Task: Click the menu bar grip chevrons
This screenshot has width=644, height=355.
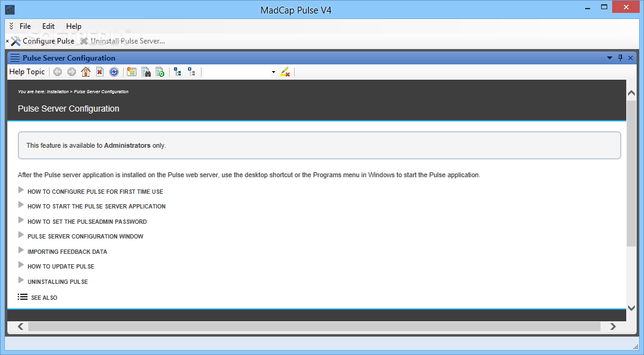Action: [x=12, y=26]
